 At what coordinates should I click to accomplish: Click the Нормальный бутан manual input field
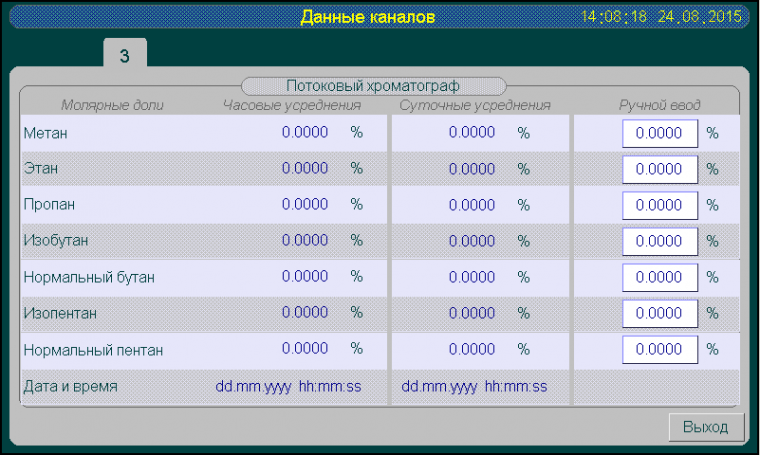click(x=659, y=277)
